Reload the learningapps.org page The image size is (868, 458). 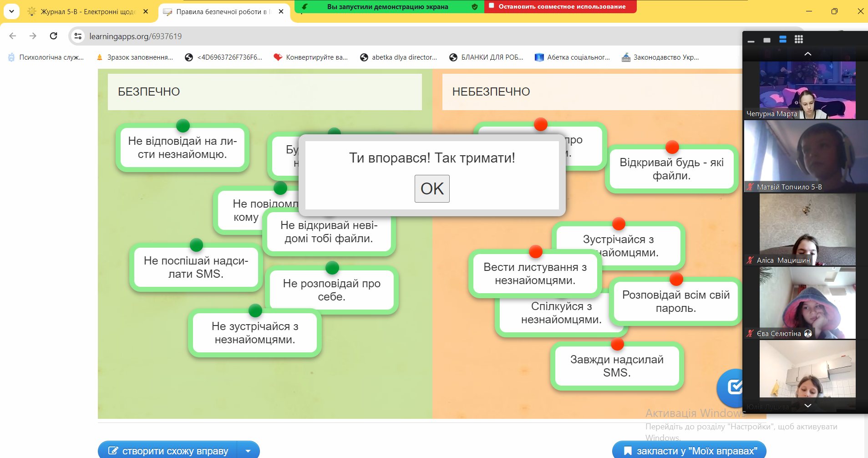click(x=53, y=36)
